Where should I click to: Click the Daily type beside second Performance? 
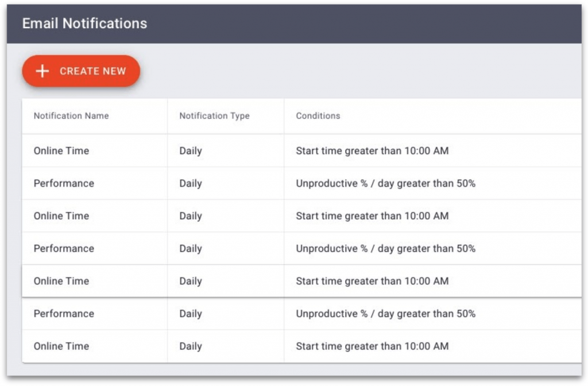(190, 248)
